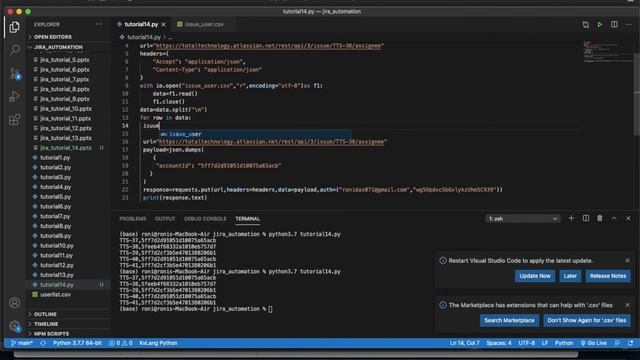Image resolution: width=640 pixels, height=360 pixels.
Task: Open the Extensions view
Action: pos(15,120)
